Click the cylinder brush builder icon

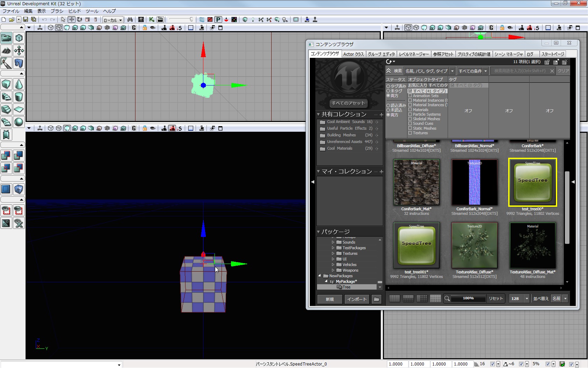coord(19,97)
